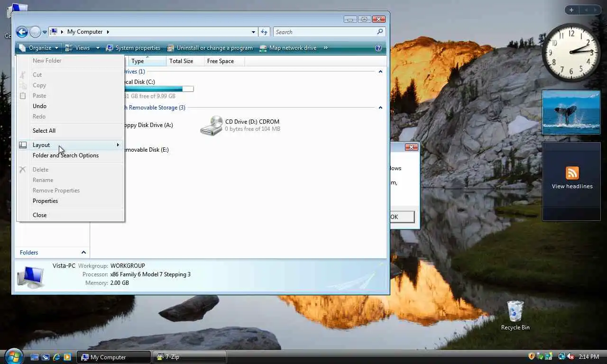Click the Delete X icon entry

(23, 170)
